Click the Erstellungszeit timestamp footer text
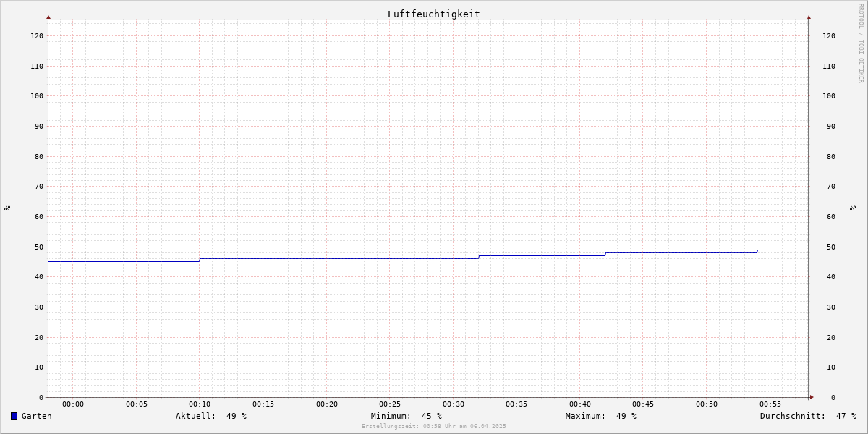 434,426
